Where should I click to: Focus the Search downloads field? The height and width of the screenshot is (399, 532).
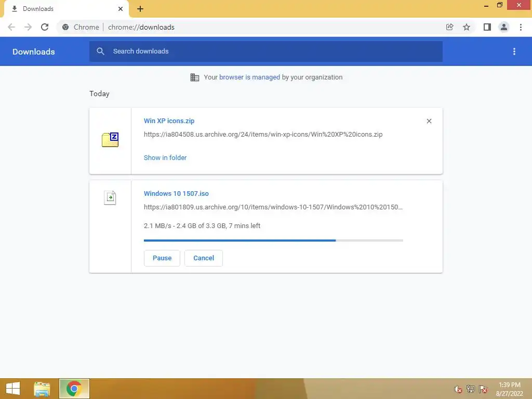click(x=266, y=51)
